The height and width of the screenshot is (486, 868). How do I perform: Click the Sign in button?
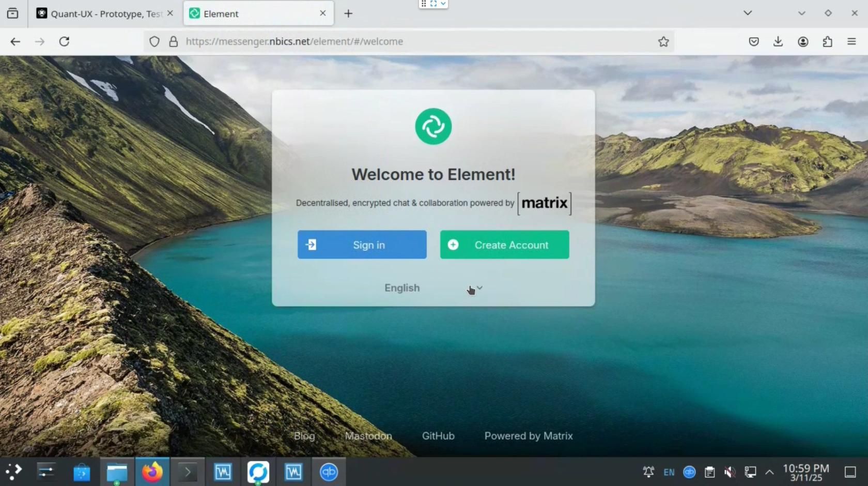[362, 245]
